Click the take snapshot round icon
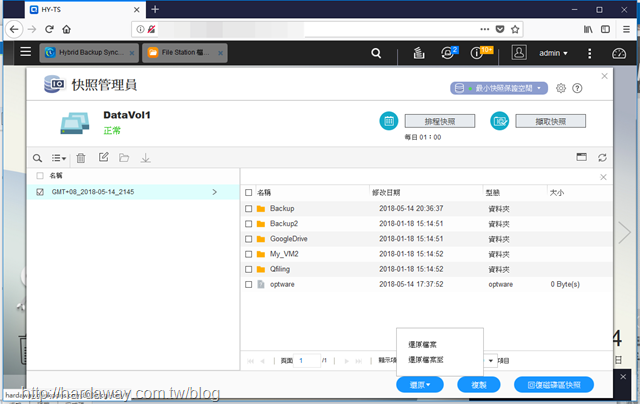Screen dimensions: 640x404 point(500,121)
